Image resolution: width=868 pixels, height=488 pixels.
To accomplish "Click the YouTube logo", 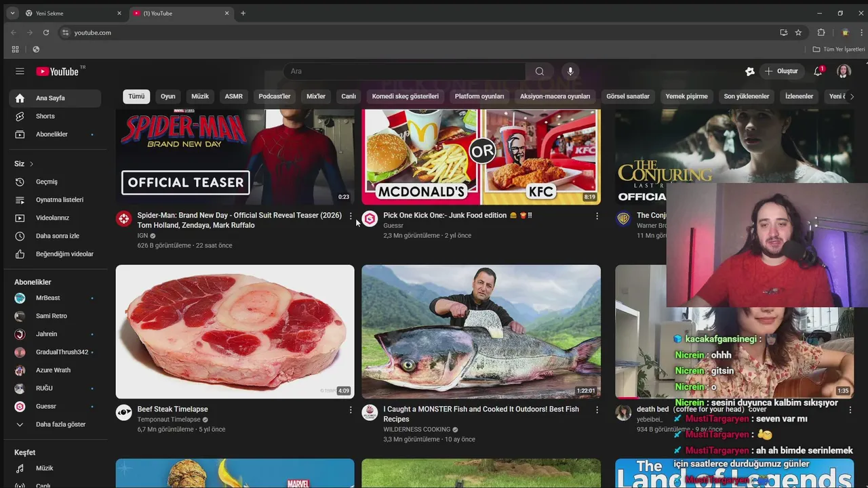I will [58, 71].
